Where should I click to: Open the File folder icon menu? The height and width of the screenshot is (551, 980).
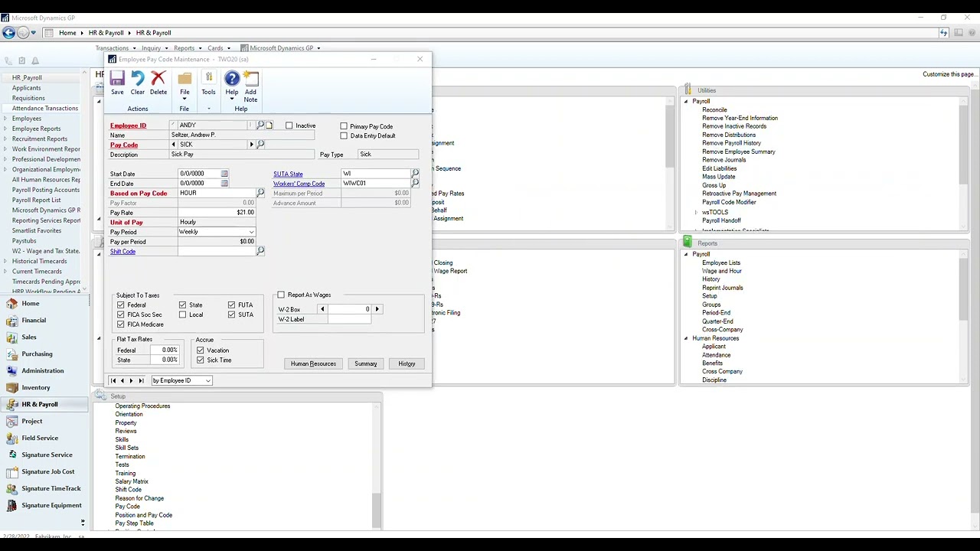coord(185,79)
